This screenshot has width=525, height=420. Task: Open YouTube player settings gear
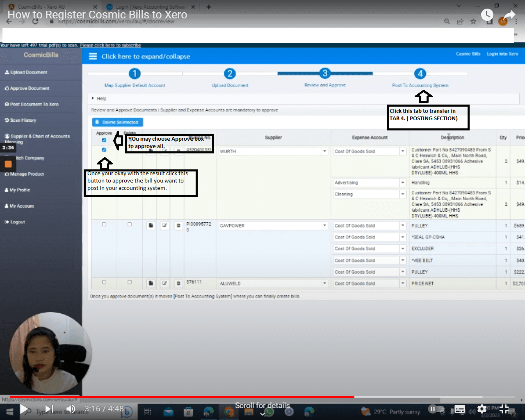482,409
